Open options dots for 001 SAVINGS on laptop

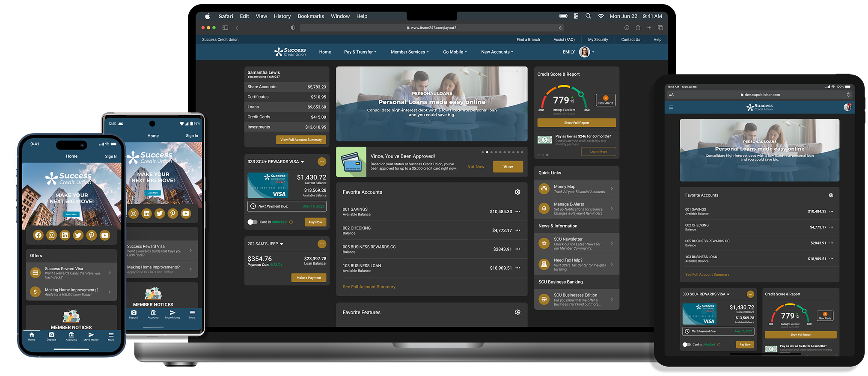pyautogui.click(x=517, y=212)
